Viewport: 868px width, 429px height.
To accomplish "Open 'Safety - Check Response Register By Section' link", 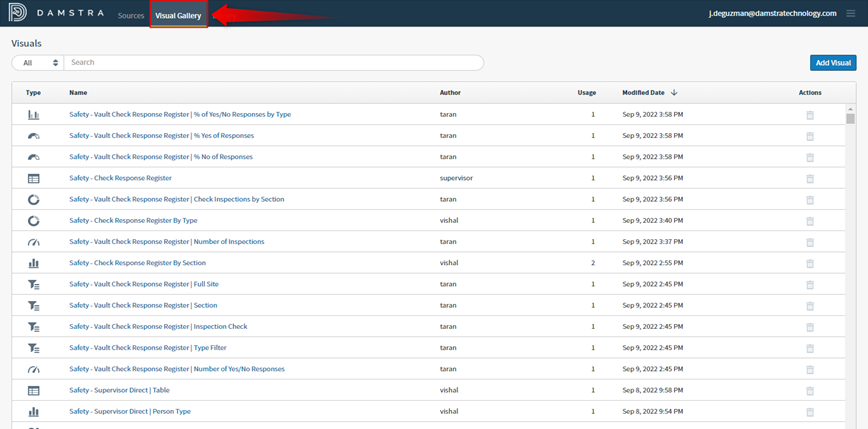I will [x=137, y=263].
